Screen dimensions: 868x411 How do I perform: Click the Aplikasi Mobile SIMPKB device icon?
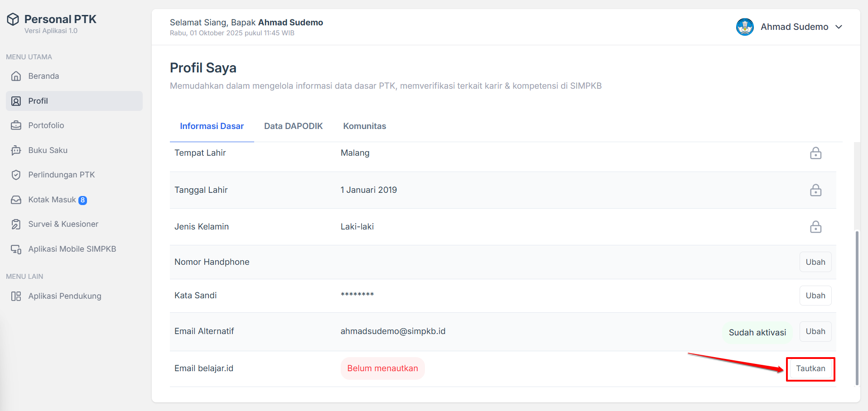coord(16,249)
